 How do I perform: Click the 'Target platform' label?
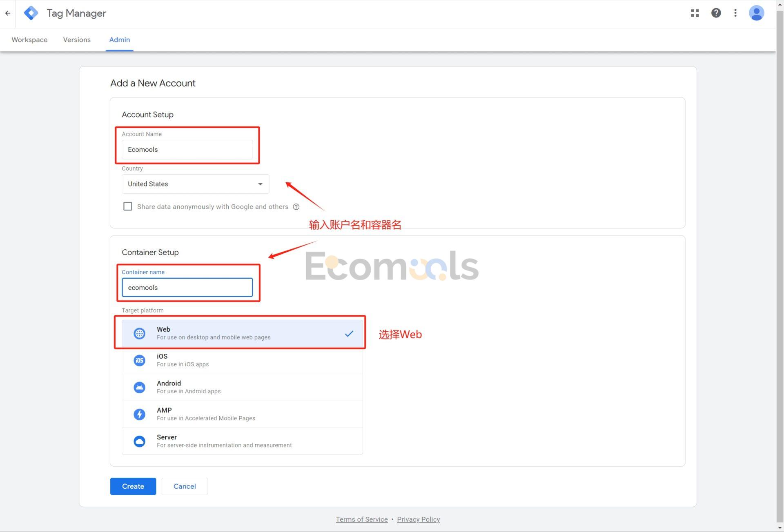coord(143,310)
